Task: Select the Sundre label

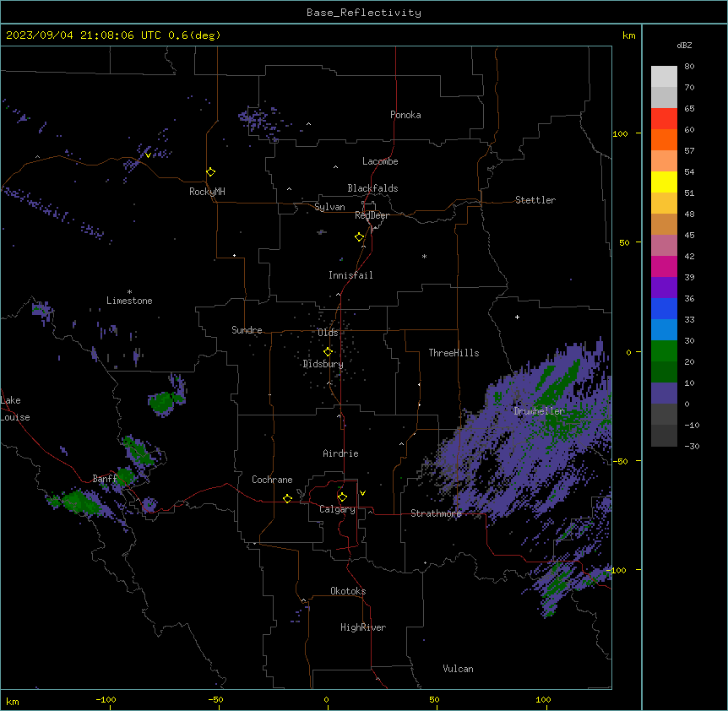Action: (x=247, y=330)
